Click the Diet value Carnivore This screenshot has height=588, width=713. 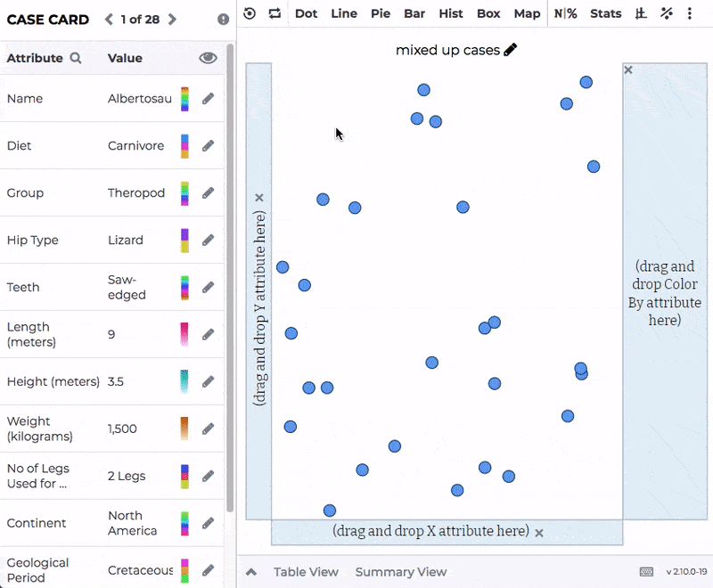click(136, 146)
